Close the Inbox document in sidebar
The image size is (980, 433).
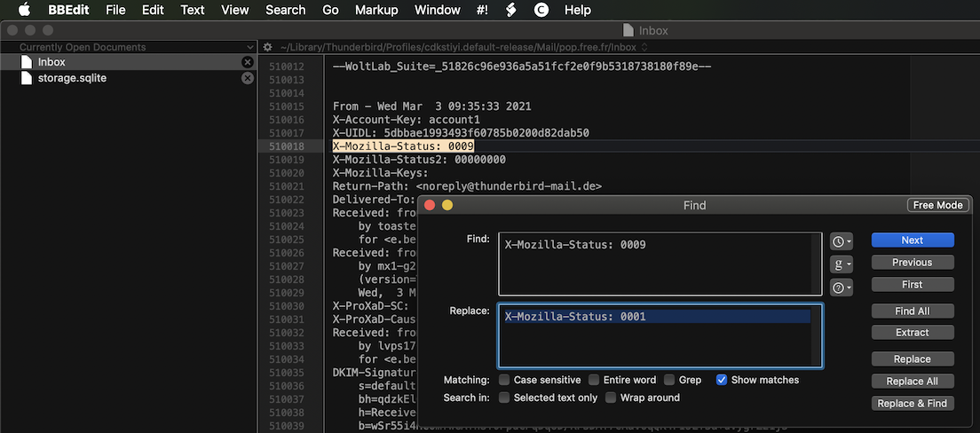(x=248, y=62)
